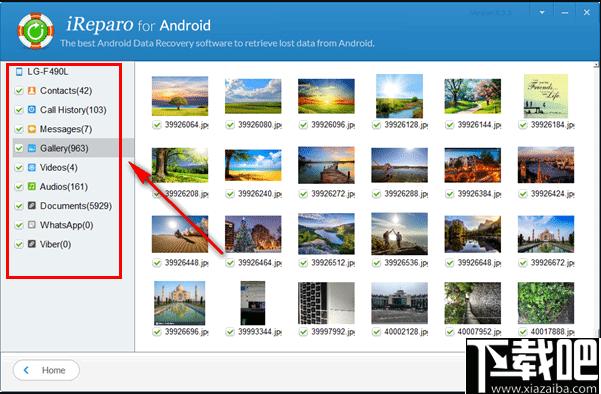The width and height of the screenshot is (601, 394).
Task: Open thumbnail 39926272.jpg wooden pier photo
Action: pyautogui.click(x=326, y=165)
